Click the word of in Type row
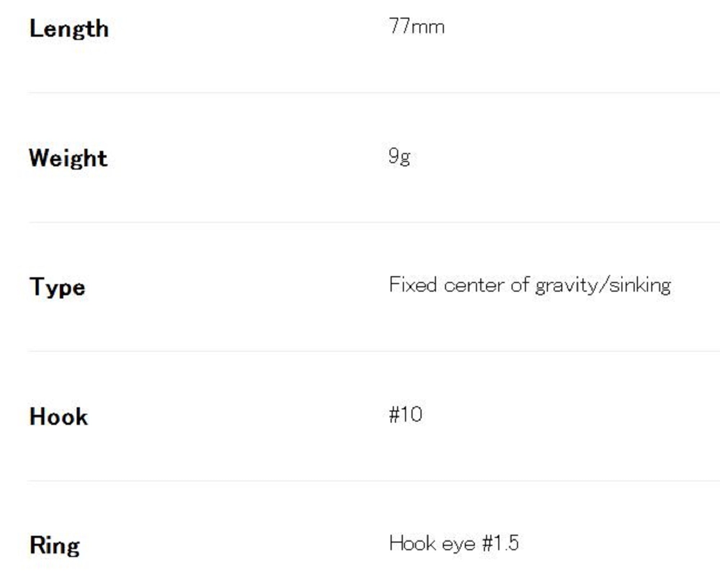 tap(520, 285)
